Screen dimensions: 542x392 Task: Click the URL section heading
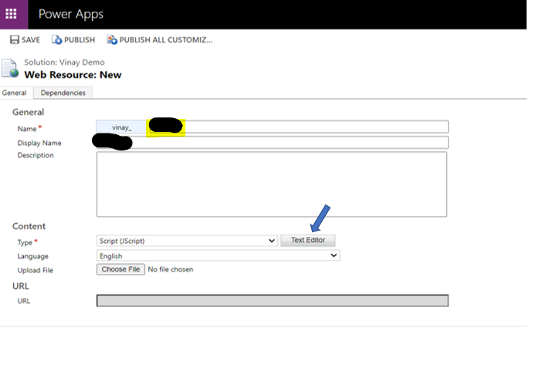click(x=21, y=286)
